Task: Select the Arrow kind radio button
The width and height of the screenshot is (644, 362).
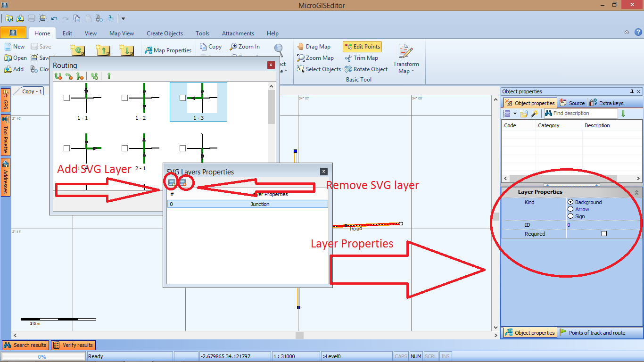Action: click(x=570, y=209)
